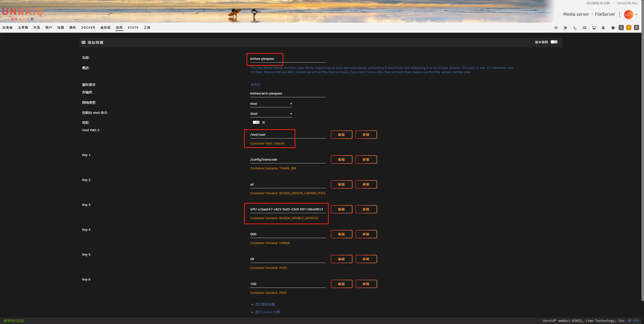
Task: Open the console Shell dropdown
Action: point(271,114)
